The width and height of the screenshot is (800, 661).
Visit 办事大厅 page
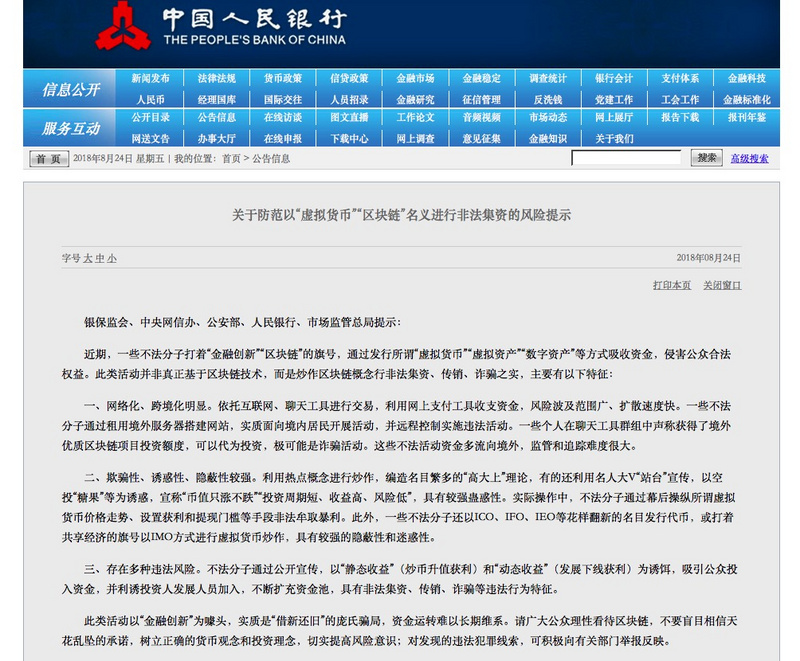coord(217,139)
